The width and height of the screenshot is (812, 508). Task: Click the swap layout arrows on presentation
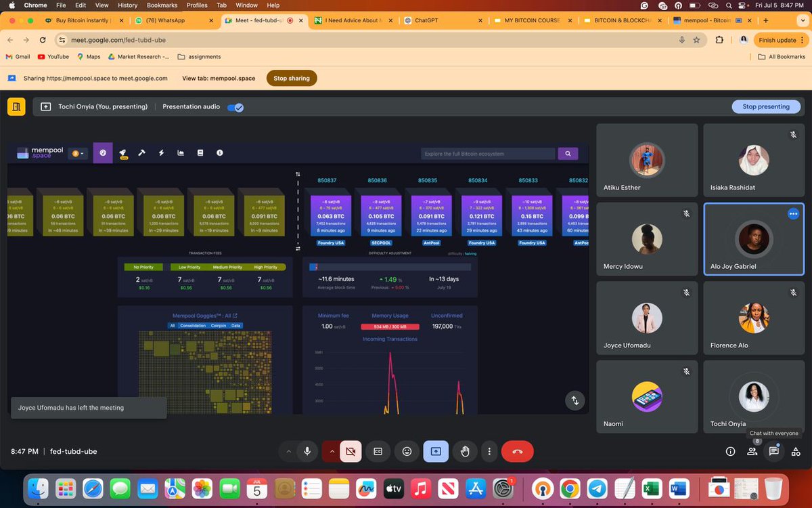[x=574, y=400]
